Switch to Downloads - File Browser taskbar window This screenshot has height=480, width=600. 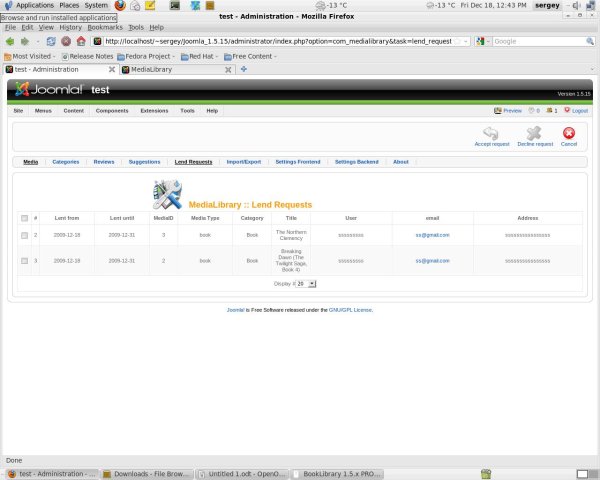(147, 474)
